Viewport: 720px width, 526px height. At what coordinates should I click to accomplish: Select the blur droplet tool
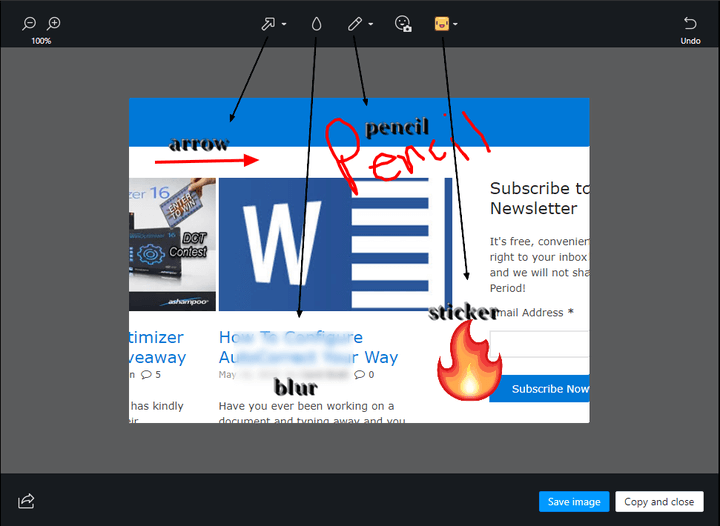[x=316, y=24]
